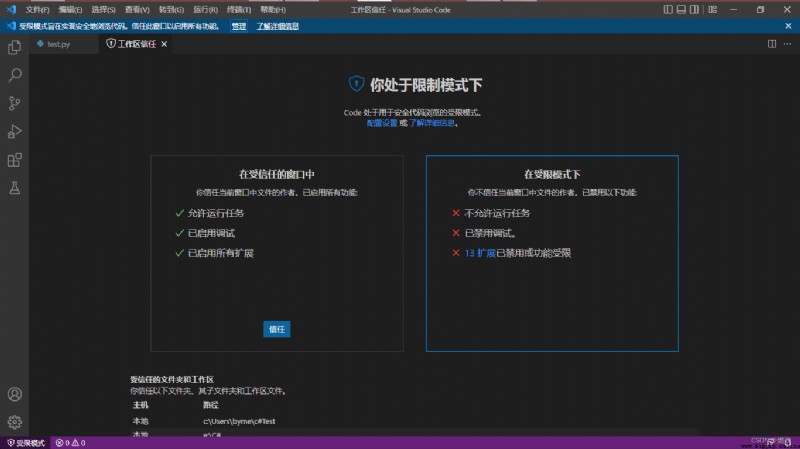The height and width of the screenshot is (449, 800).
Task: Open 了解详细信息 link in banner
Action: [278, 26]
